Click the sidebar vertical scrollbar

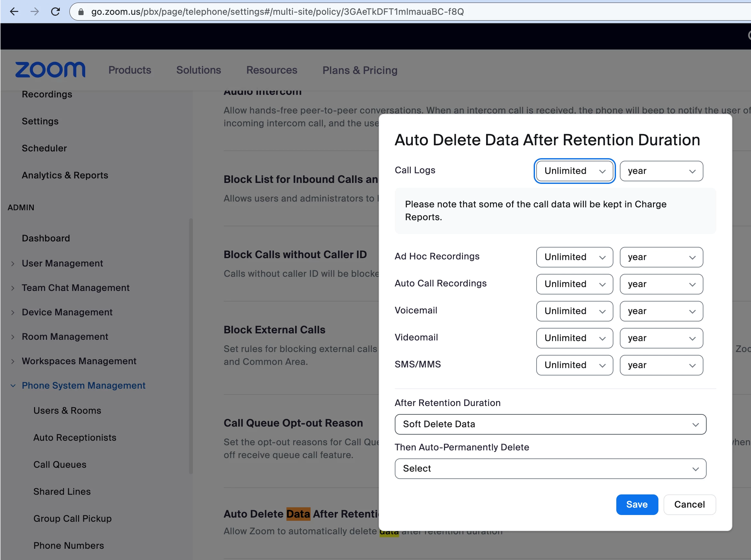tap(191, 346)
